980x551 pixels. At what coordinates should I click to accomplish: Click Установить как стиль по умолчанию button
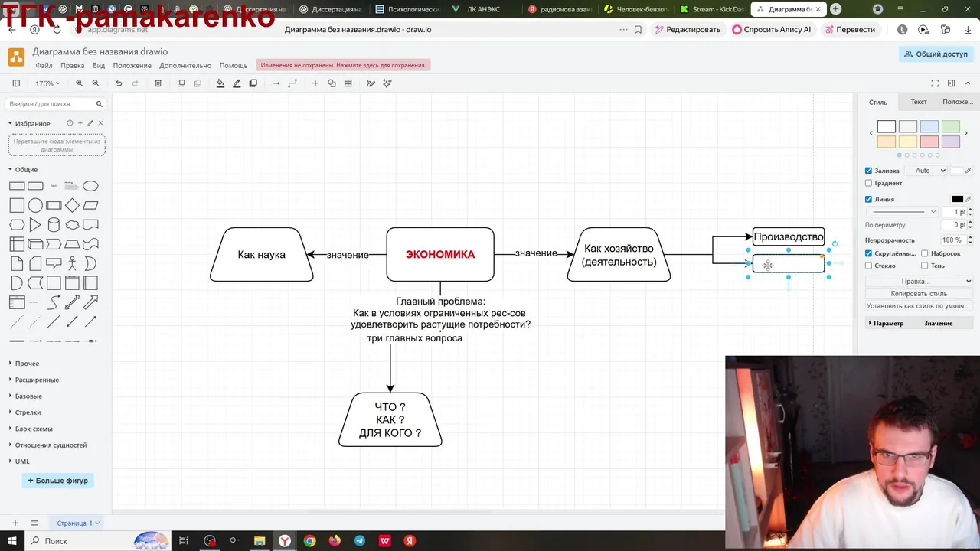click(x=919, y=306)
